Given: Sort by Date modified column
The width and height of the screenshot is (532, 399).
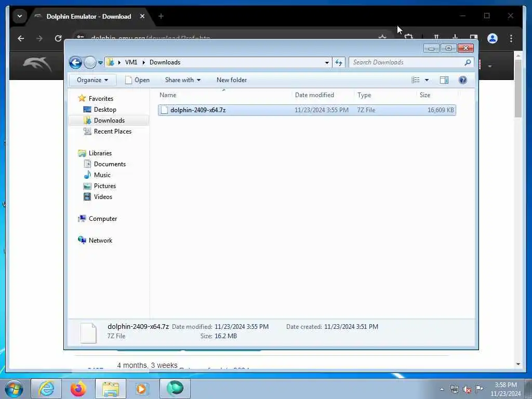Looking at the screenshot, I should point(322,95).
